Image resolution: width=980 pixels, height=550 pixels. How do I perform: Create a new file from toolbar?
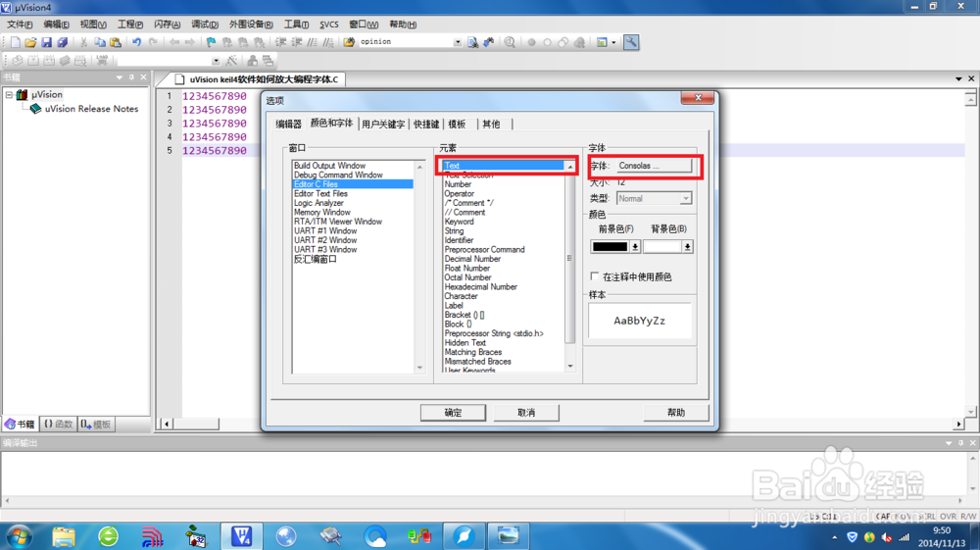pyautogui.click(x=15, y=42)
